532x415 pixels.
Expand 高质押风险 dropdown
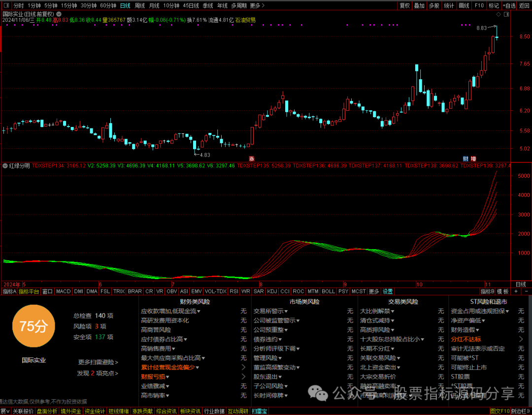pos(377,330)
